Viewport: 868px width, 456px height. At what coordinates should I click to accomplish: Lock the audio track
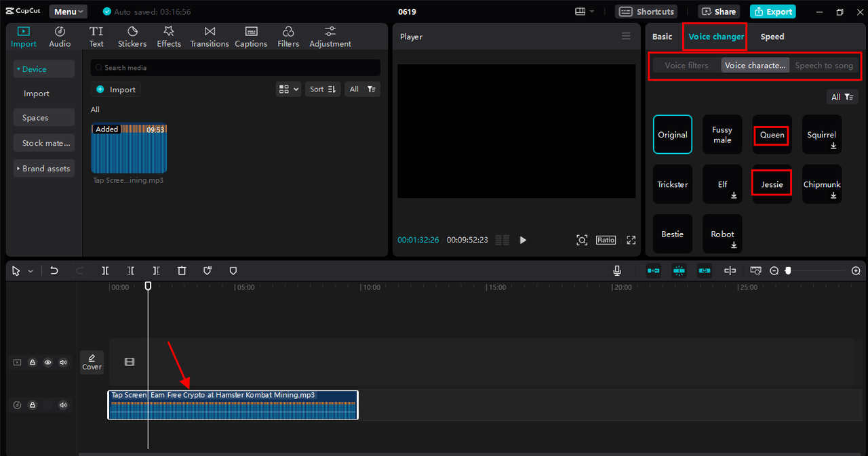tap(33, 405)
